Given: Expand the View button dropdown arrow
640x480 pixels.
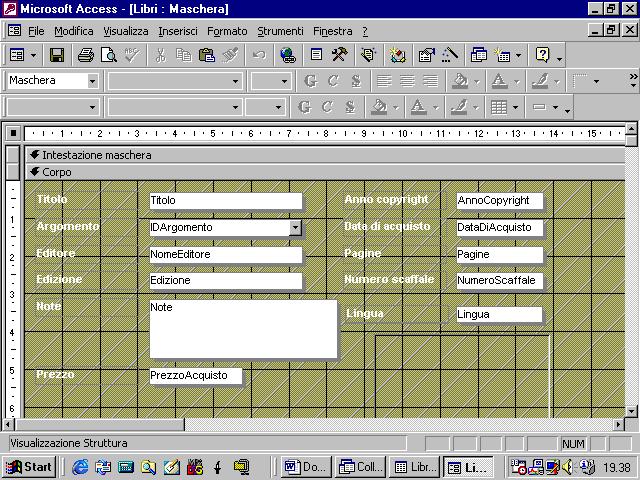Looking at the screenshot, I should click(x=33, y=55).
